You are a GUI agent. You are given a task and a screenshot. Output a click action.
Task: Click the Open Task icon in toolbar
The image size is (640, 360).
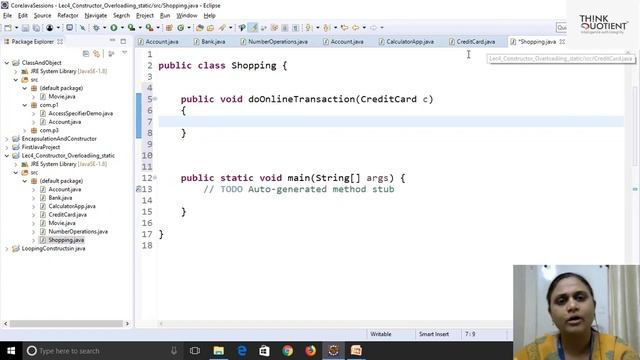coord(211,28)
